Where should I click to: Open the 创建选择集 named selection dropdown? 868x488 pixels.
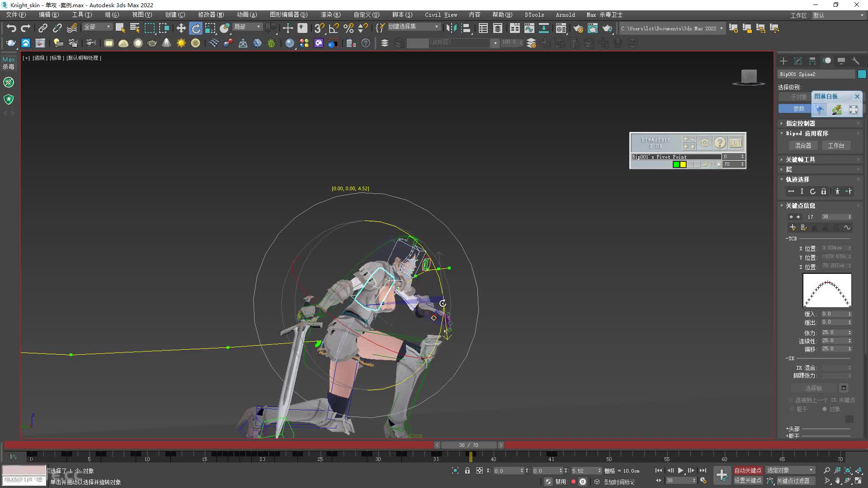point(414,27)
